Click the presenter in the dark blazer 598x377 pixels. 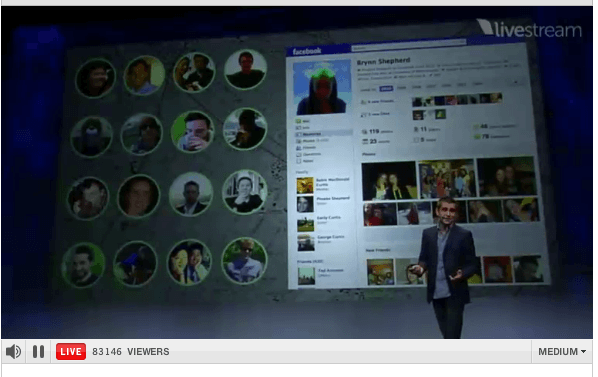[446, 267]
